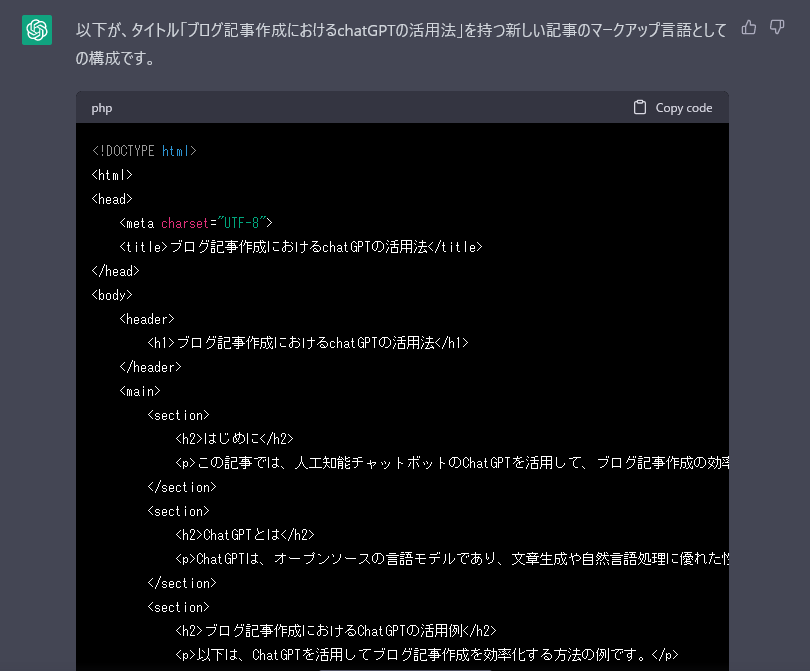Click the paragraph starting 以下は、ChatGPTを活用
810x671 pixels.
(x=427, y=655)
